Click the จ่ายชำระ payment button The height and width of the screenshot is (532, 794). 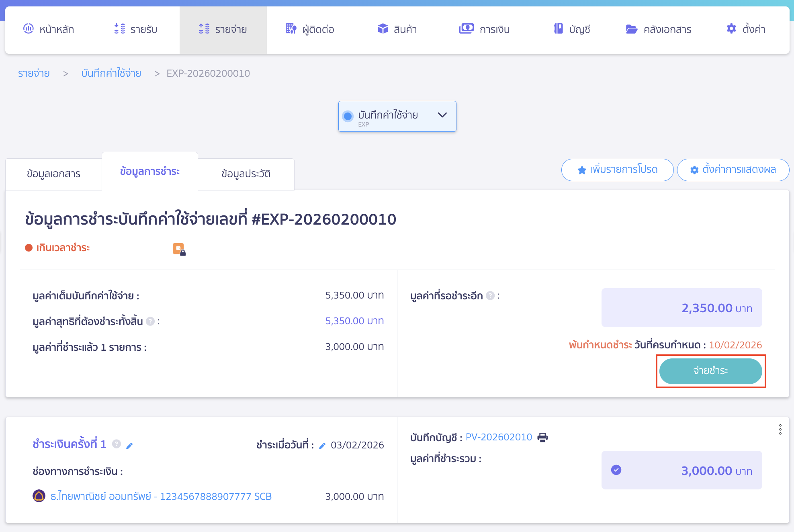[710, 371]
